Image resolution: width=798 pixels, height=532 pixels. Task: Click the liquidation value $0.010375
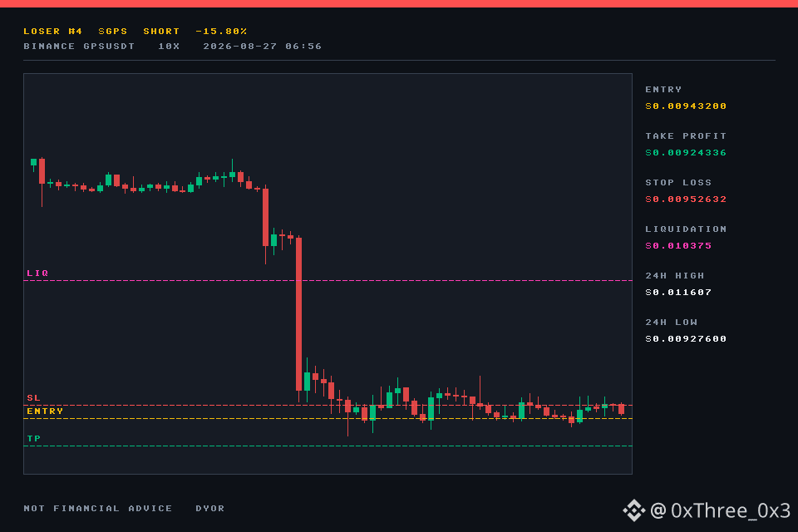coord(678,246)
